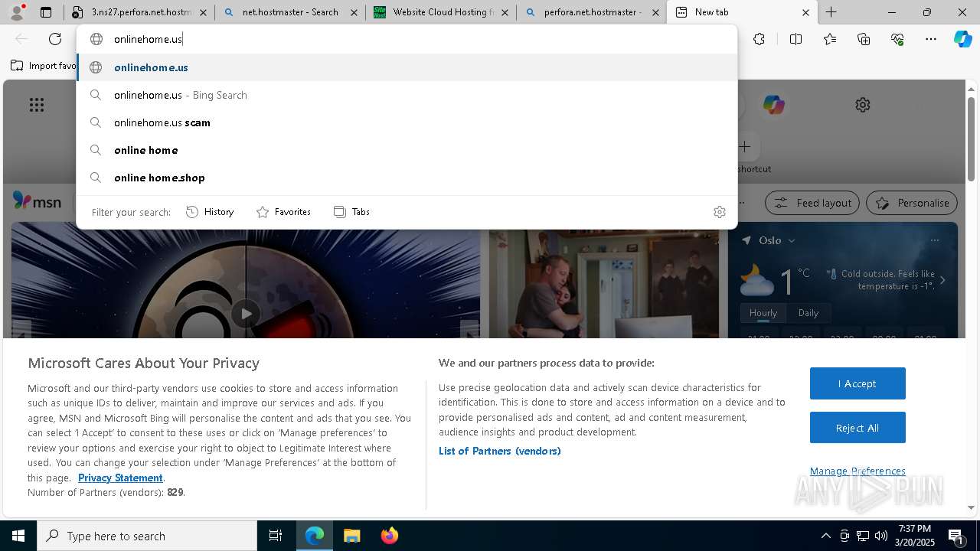
Task: Select onlinehome.us - Bing Search suggestion
Action: pos(407,95)
